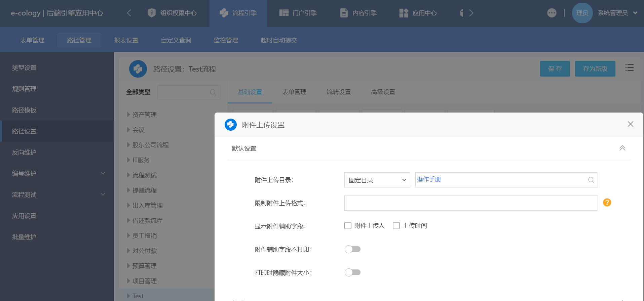Close the 附件上传设置 dialog
The image size is (644, 301).
click(x=631, y=124)
